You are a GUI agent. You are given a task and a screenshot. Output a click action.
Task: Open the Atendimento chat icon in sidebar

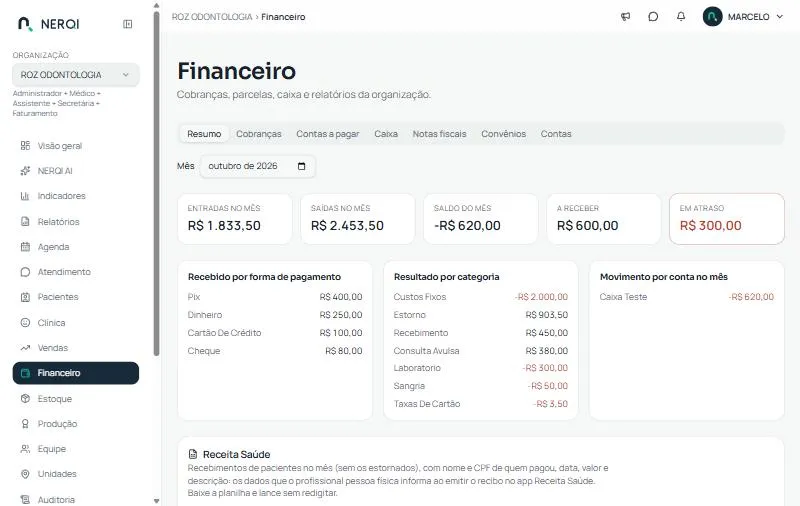tap(25, 272)
